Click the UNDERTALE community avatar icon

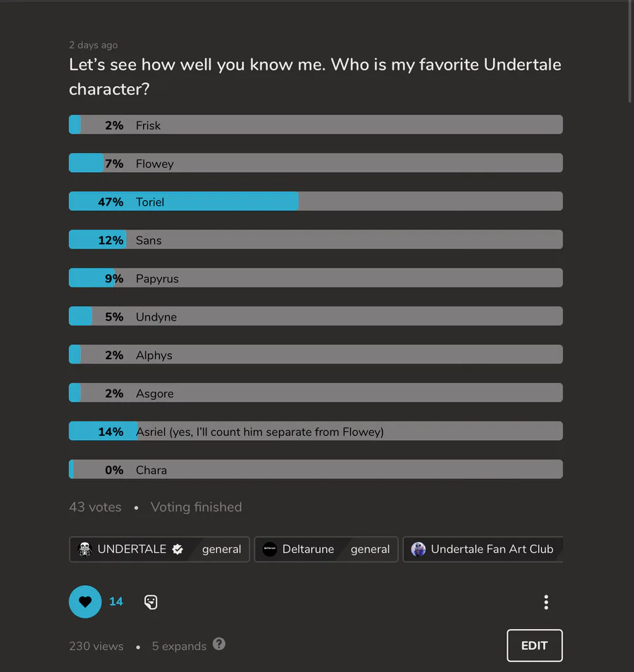pos(85,549)
